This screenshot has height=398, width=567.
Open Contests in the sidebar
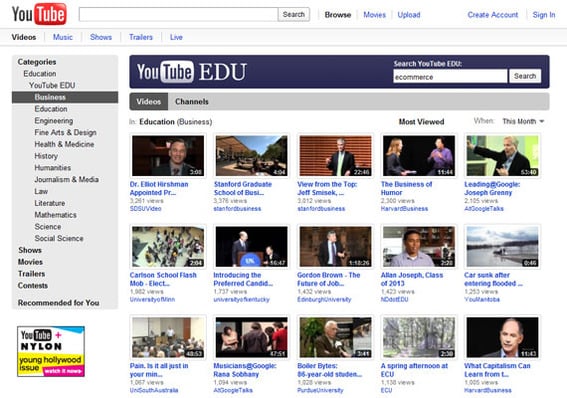tap(33, 286)
